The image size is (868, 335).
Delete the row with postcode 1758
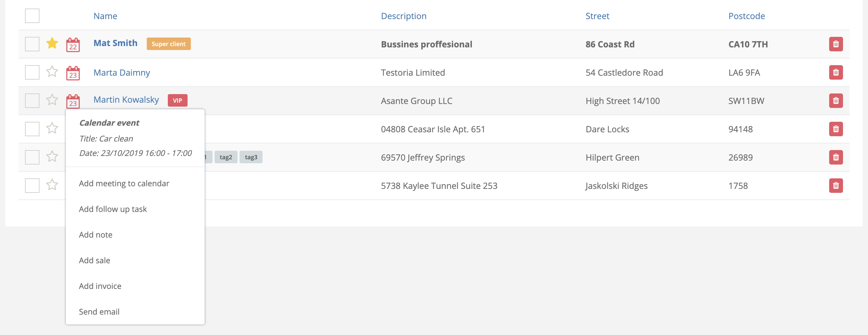point(836,186)
